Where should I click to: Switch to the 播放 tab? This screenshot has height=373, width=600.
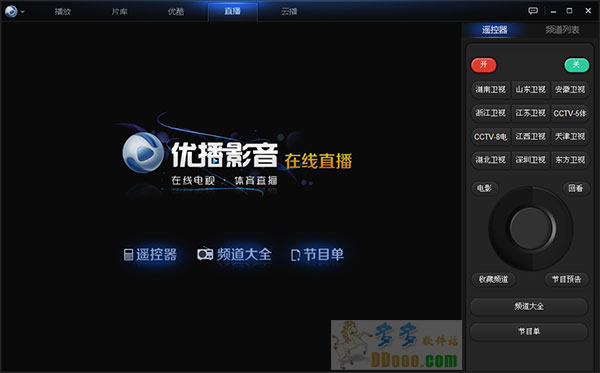click(x=63, y=11)
